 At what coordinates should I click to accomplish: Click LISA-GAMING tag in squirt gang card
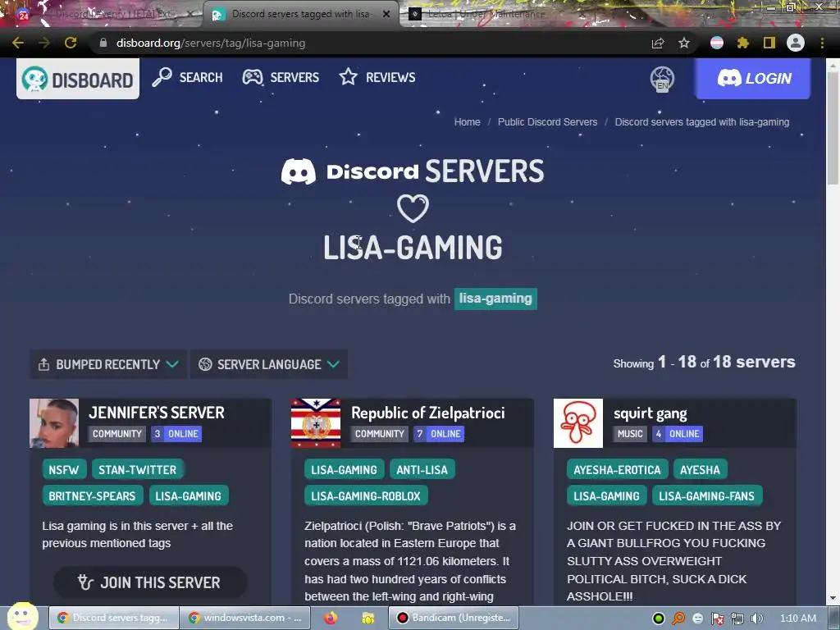[606, 496]
